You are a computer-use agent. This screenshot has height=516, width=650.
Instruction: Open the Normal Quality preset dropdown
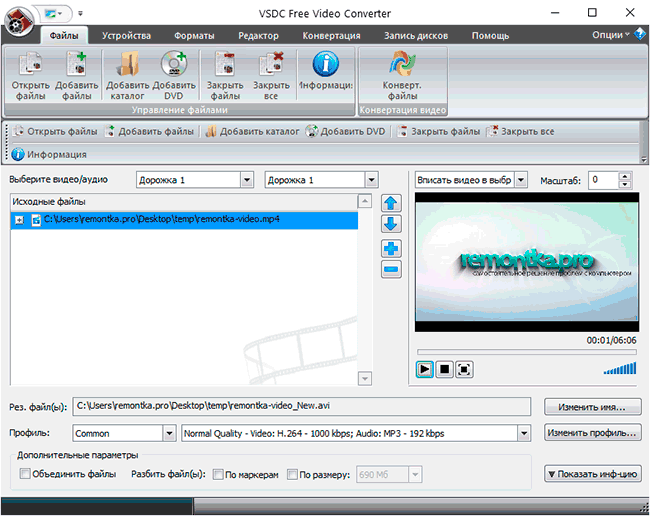click(x=524, y=434)
